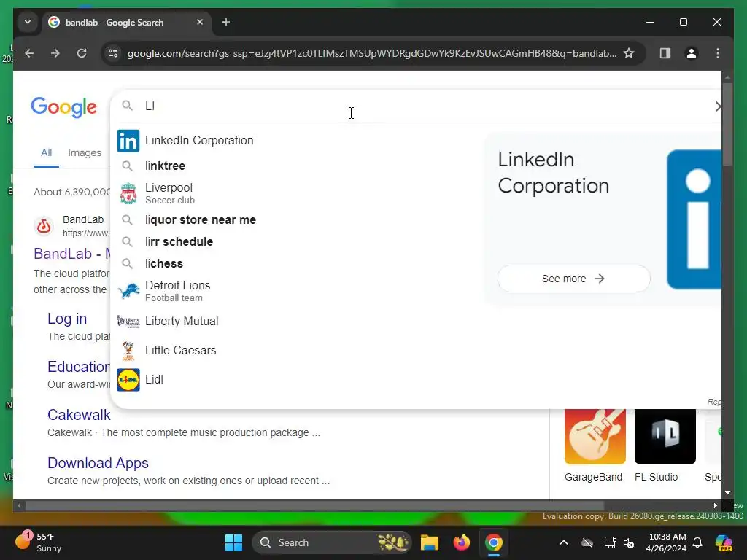Open the Log in sitelink
The height and width of the screenshot is (560, 747).
(67, 319)
